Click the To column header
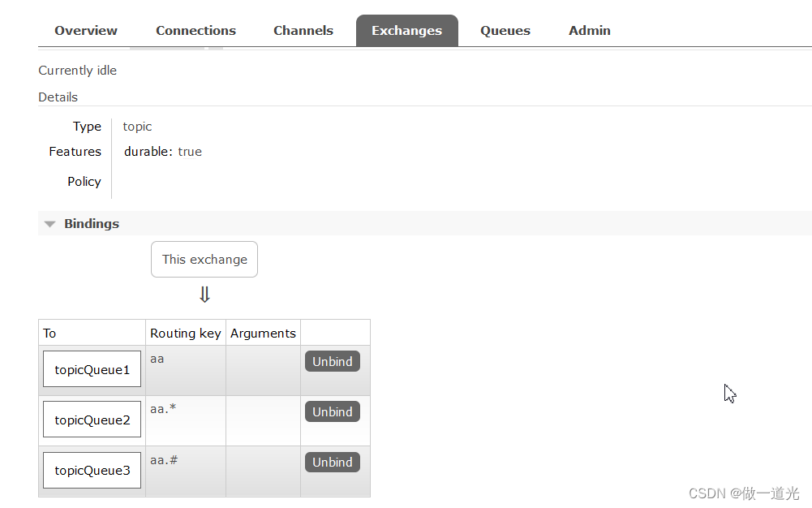 [x=49, y=333]
